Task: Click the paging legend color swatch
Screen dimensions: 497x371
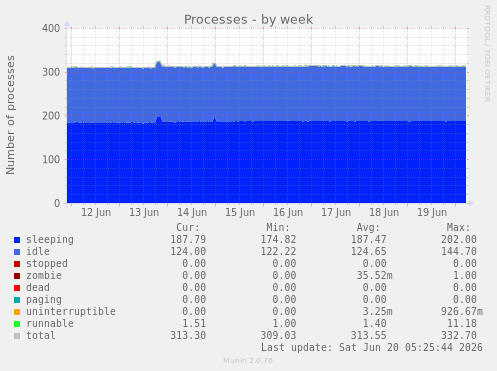Action: 17,300
